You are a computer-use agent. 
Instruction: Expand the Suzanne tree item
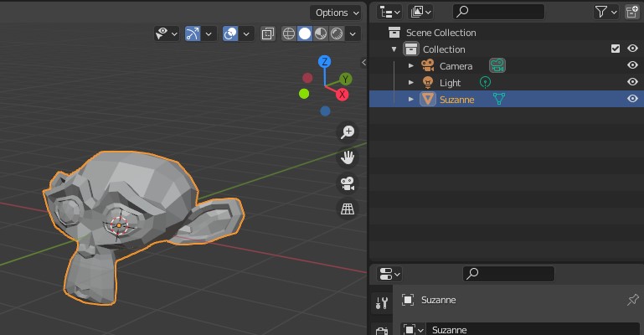tap(410, 99)
